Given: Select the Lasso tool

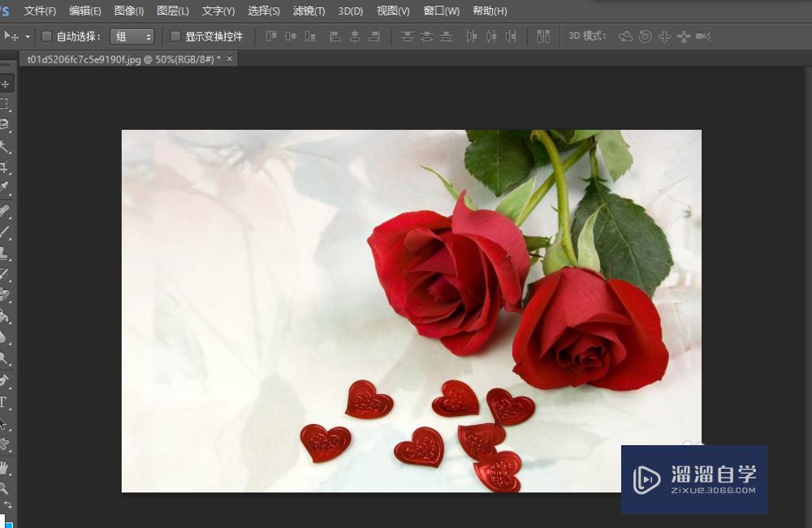Looking at the screenshot, I should [5, 125].
